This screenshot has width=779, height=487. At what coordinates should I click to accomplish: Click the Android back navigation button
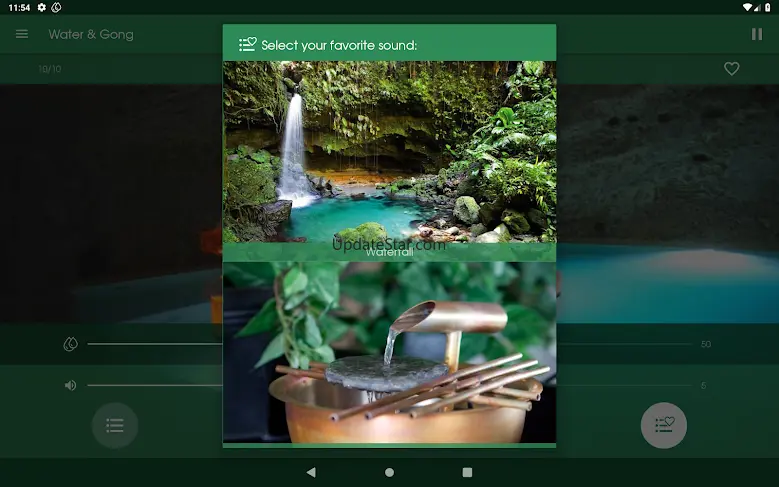click(x=311, y=472)
